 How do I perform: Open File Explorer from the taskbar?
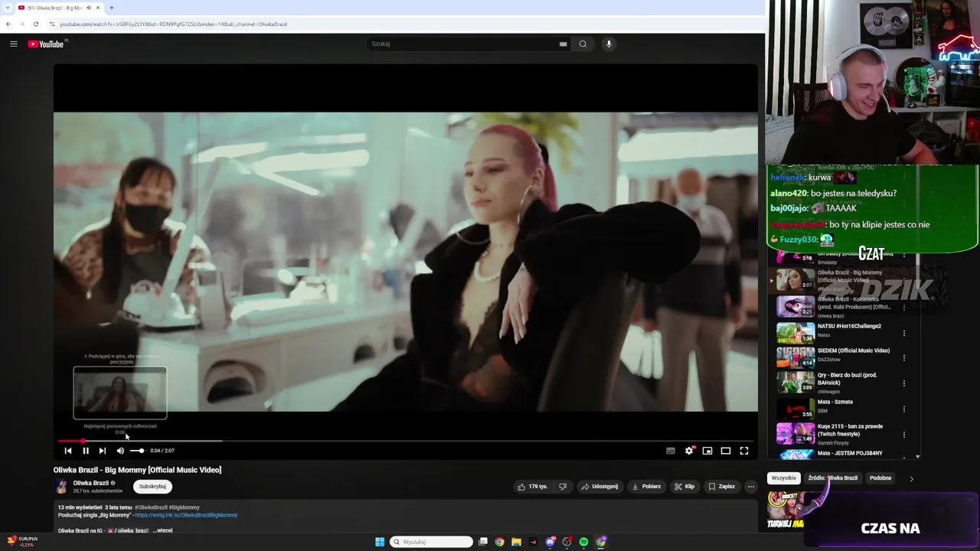click(517, 542)
